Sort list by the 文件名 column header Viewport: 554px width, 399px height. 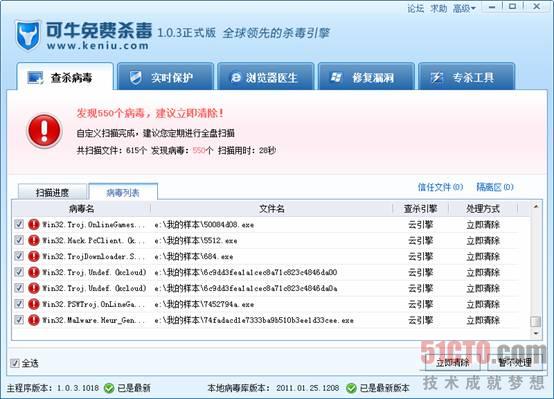tap(272, 209)
